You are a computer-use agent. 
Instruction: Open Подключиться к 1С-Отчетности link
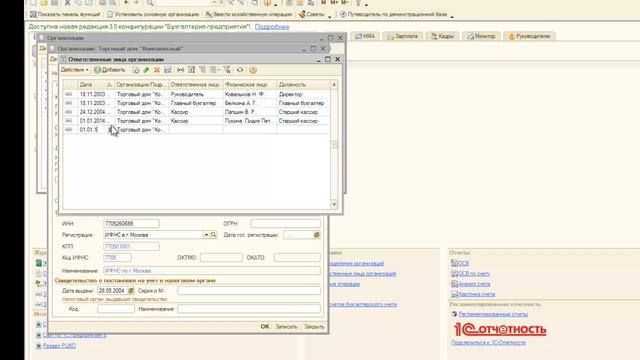tap(488, 342)
